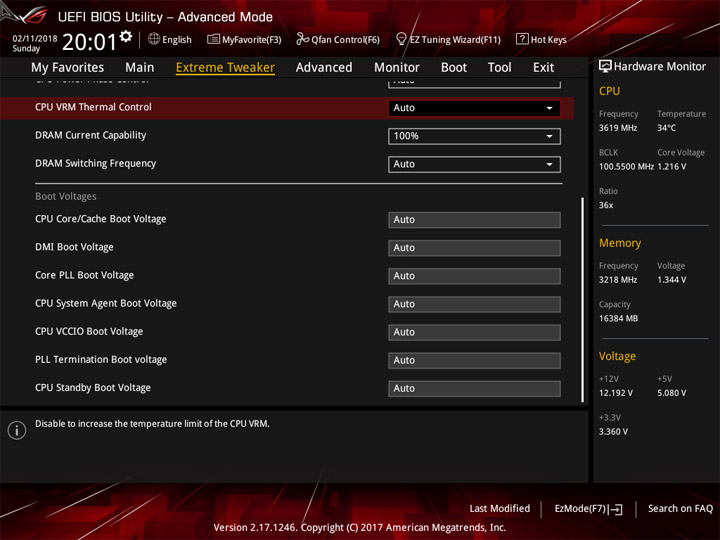Select the Extreme Tweaker tab
The image size is (720, 540).
coord(225,68)
